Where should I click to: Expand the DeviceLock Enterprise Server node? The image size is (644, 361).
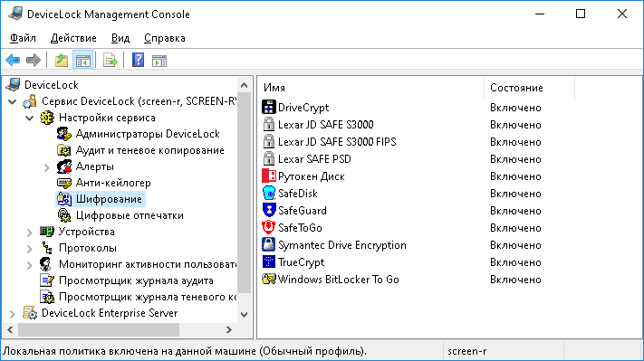click(13, 314)
